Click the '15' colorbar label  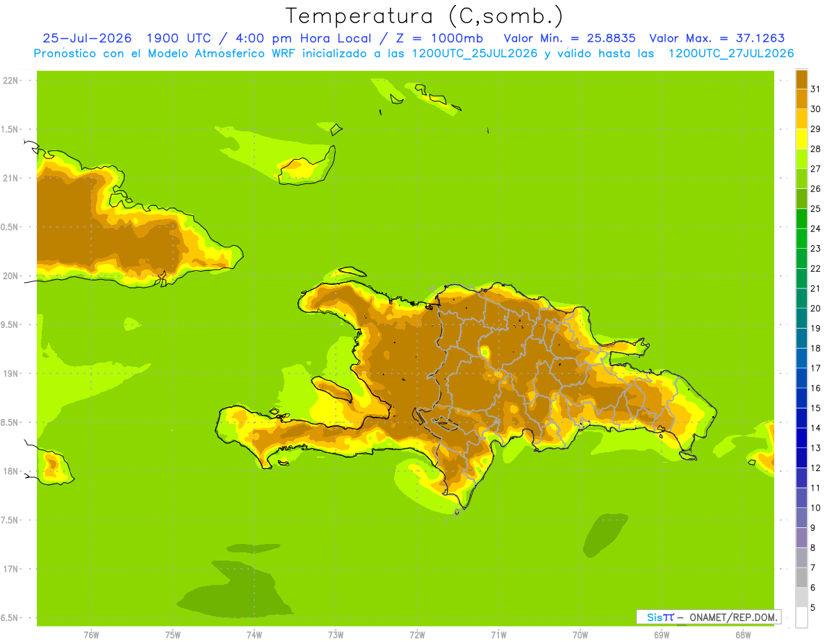tap(815, 408)
